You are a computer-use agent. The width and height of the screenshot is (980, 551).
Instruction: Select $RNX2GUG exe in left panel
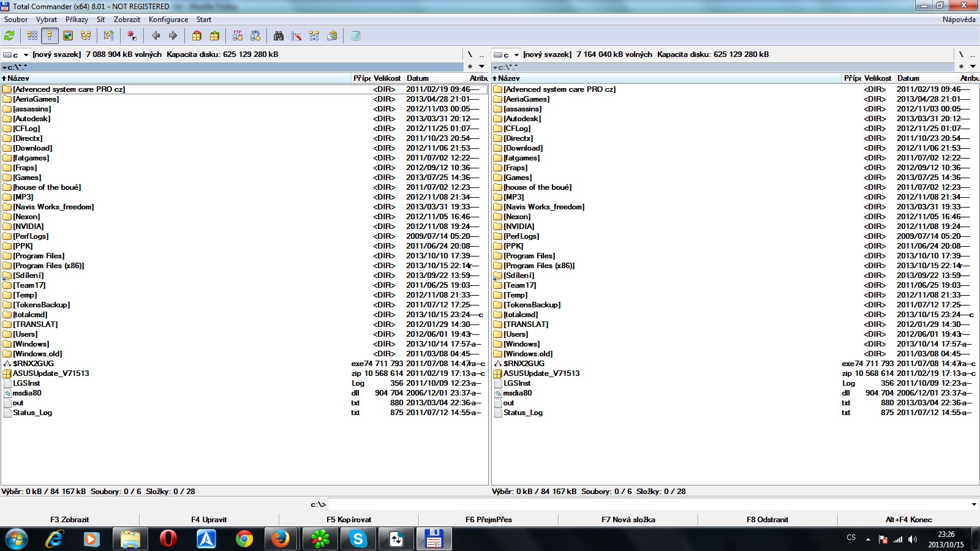34,364
